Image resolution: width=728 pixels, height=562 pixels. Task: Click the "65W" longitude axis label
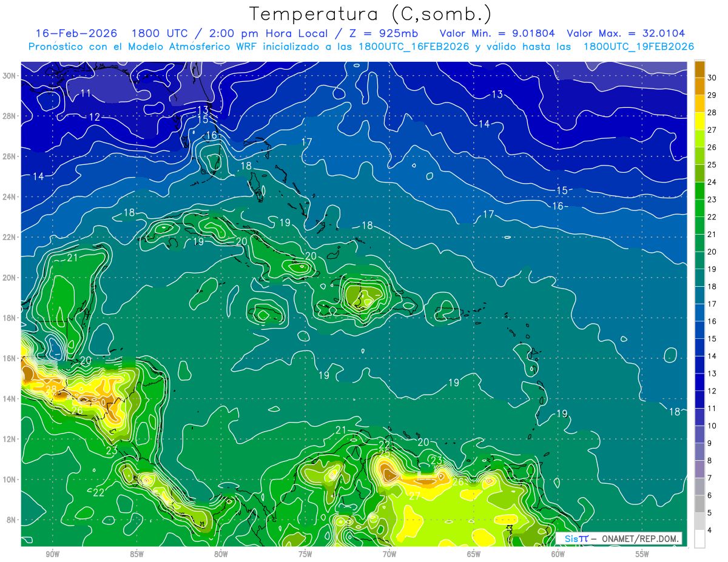(474, 555)
